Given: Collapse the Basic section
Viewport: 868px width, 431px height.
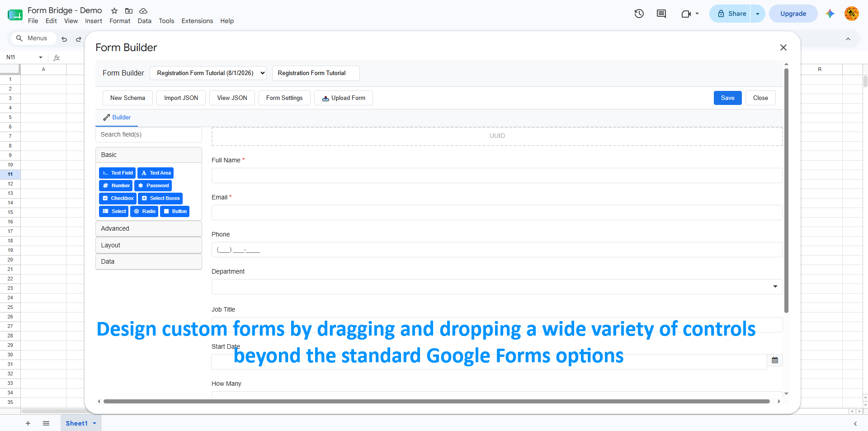Looking at the screenshot, I should [x=149, y=155].
